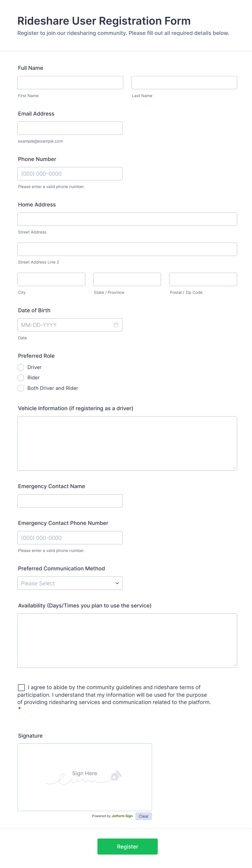Select the Driver radio button
The height and width of the screenshot is (868, 252).
[21, 367]
